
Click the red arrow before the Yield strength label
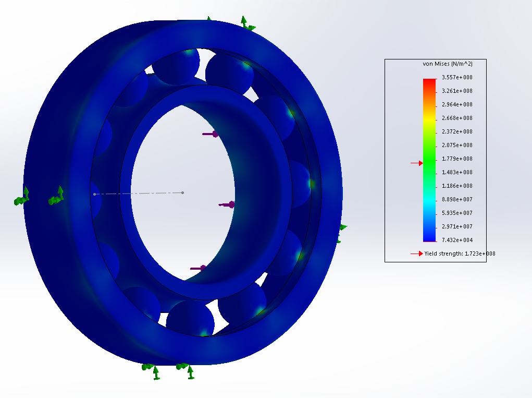coord(417,254)
